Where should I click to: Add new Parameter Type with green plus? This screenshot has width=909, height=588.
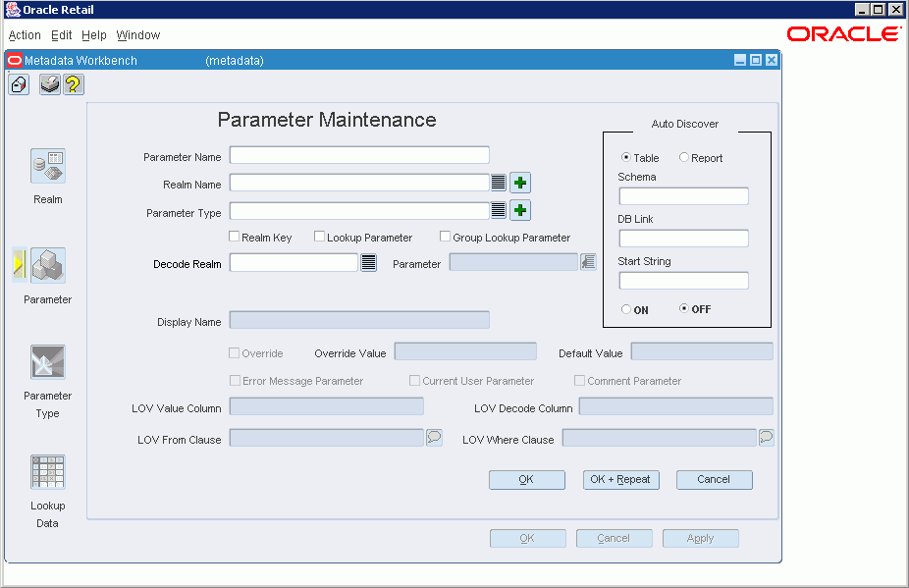520,210
